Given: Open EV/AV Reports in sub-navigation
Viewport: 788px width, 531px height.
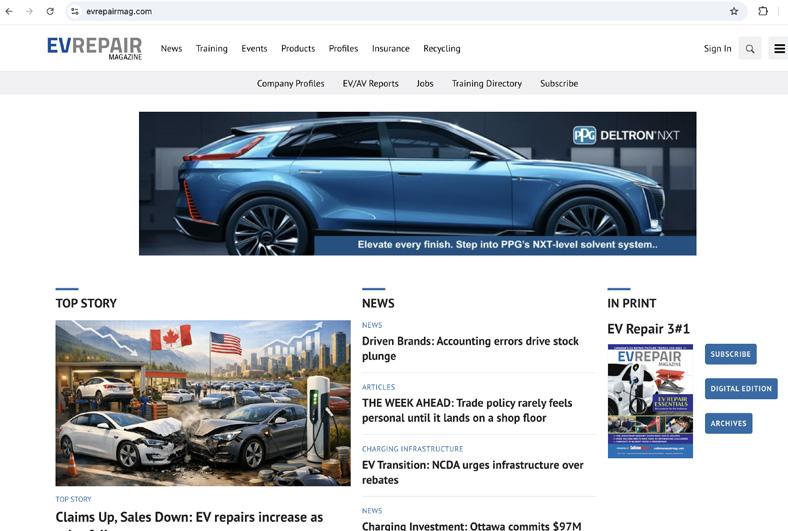Looking at the screenshot, I should tap(370, 83).
